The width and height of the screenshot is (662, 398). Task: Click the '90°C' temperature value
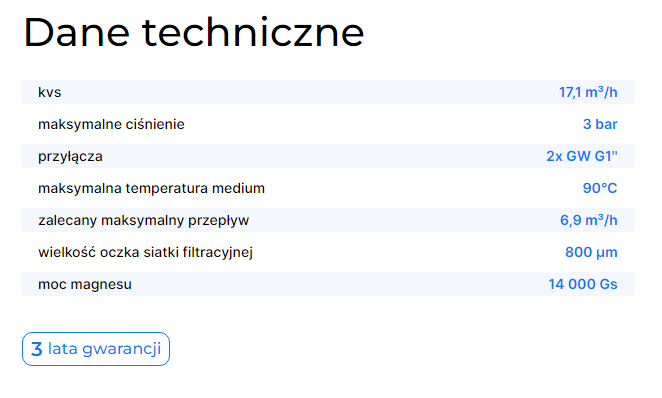pos(600,188)
